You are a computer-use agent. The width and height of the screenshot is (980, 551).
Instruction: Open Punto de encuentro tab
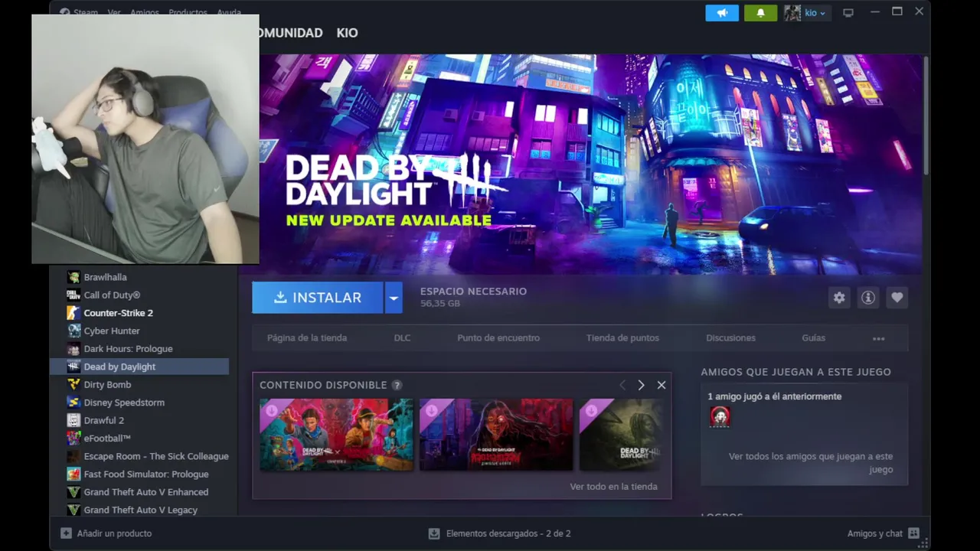pyautogui.click(x=498, y=337)
